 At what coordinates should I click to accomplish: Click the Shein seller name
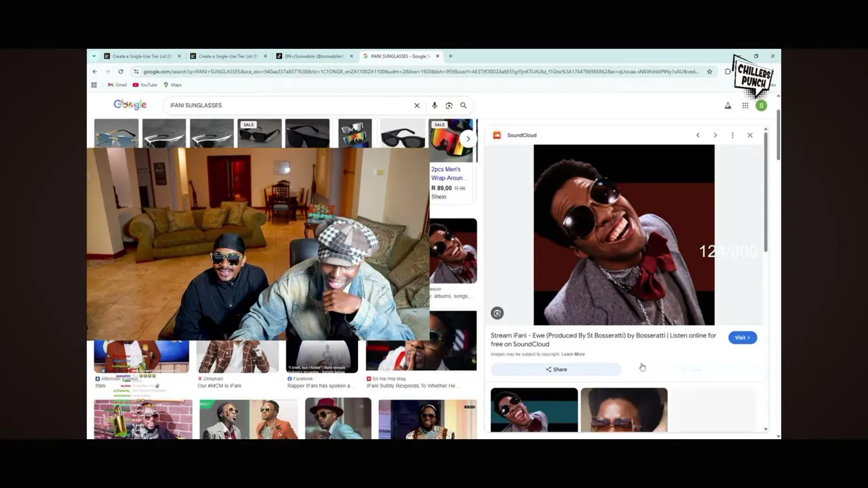(x=439, y=197)
